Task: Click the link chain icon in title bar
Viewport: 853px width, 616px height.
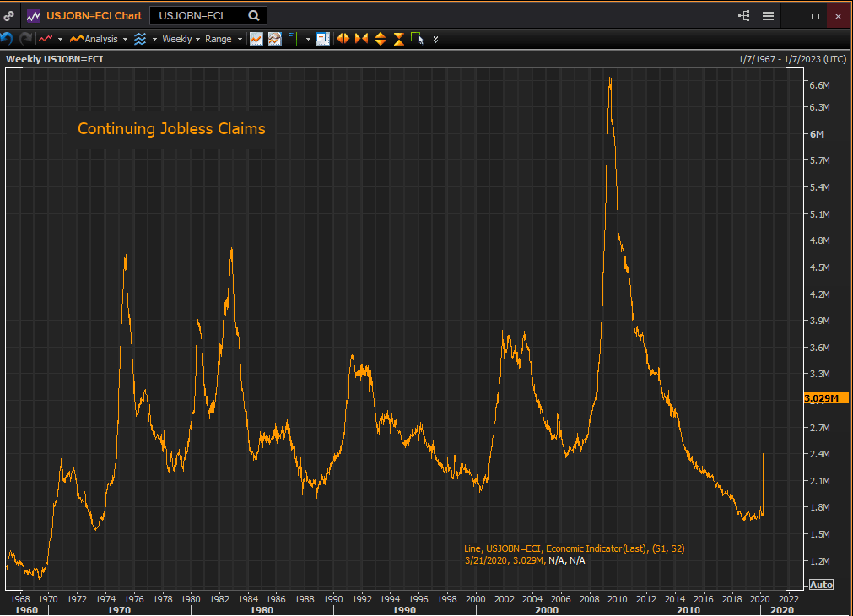Action: [x=8, y=16]
